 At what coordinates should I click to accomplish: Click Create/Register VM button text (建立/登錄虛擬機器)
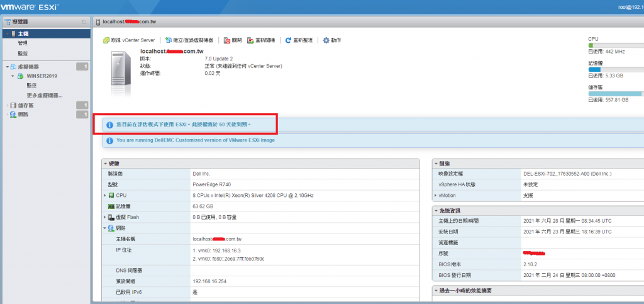(193, 40)
